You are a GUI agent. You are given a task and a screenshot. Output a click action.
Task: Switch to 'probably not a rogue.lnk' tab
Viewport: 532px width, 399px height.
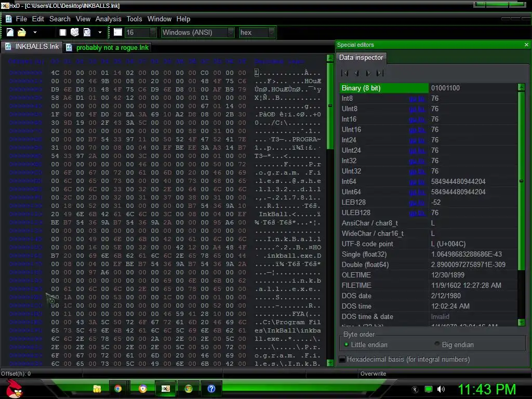click(x=108, y=47)
